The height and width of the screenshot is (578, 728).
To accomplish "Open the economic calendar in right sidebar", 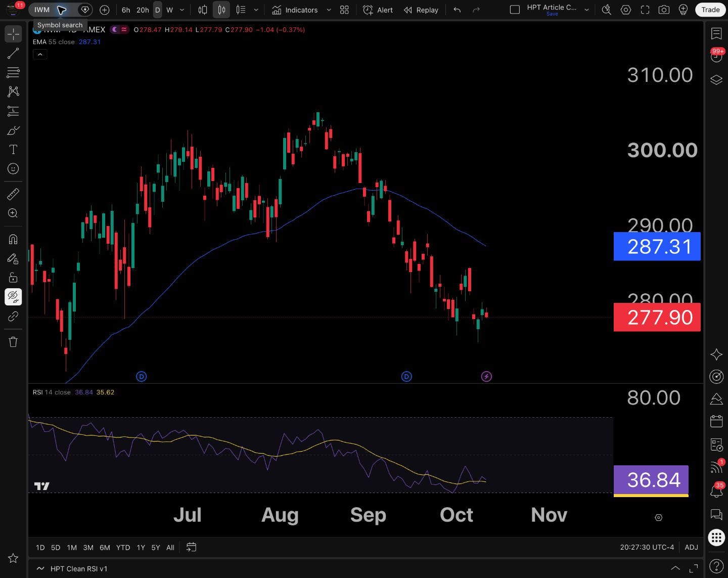I will click(716, 421).
